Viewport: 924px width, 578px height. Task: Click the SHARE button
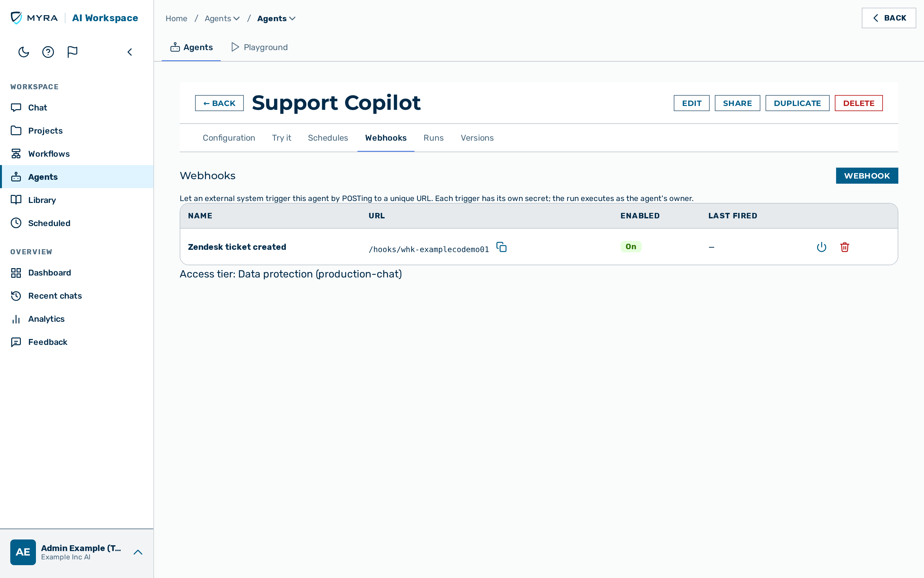(737, 103)
